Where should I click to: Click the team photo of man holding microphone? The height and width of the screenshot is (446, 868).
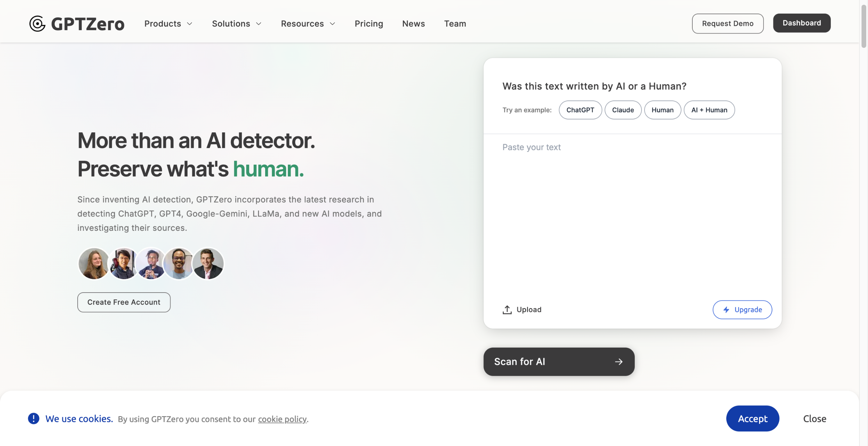151,264
